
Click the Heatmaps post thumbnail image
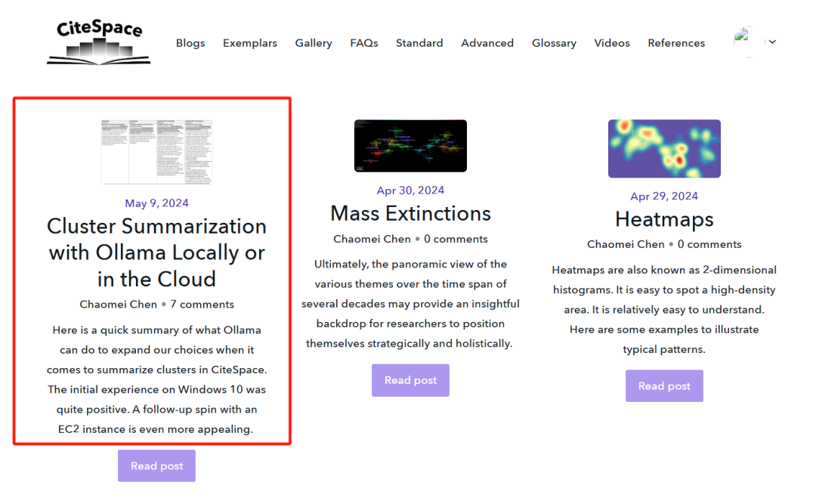pos(664,148)
